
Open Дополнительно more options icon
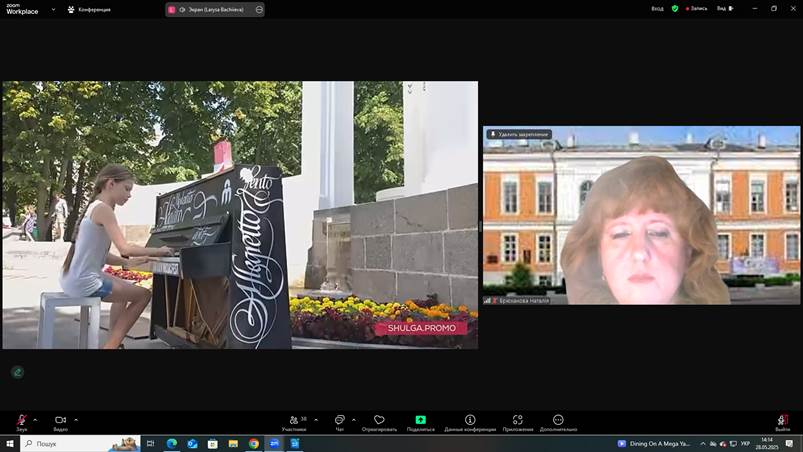(558, 421)
